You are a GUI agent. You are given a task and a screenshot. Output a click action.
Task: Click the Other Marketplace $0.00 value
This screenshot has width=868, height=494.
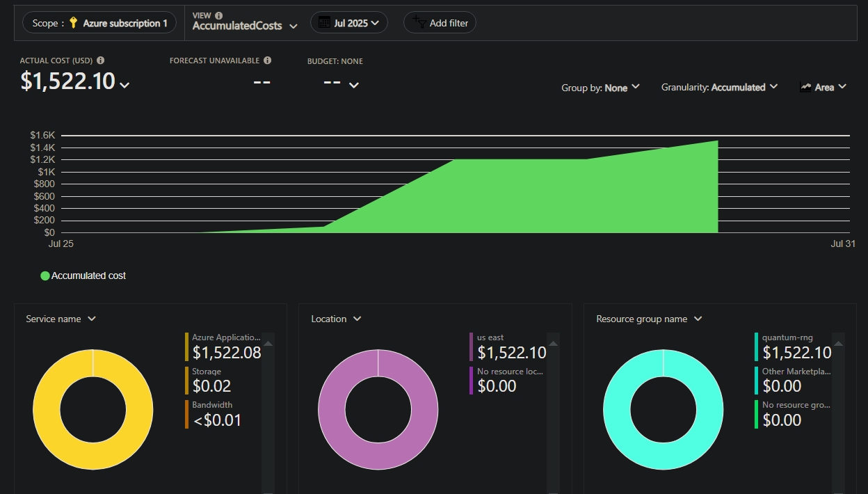pos(782,386)
